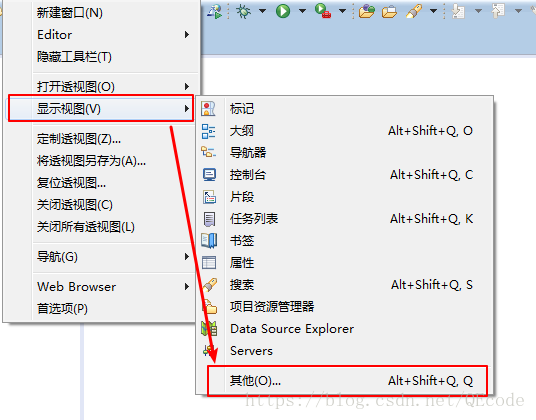The height and width of the screenshot is (420, 536).
Task: Click the Open Task folder toolbar icon
Action: click(389, 12)
